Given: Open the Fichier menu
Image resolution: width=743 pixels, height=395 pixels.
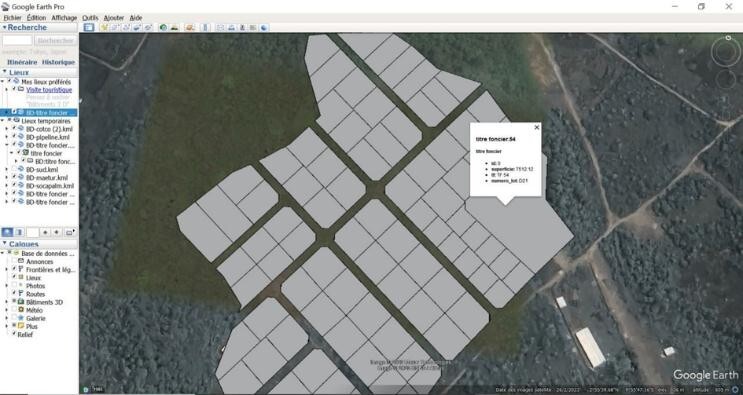Looking at the screenshot, I should (12, 18).
